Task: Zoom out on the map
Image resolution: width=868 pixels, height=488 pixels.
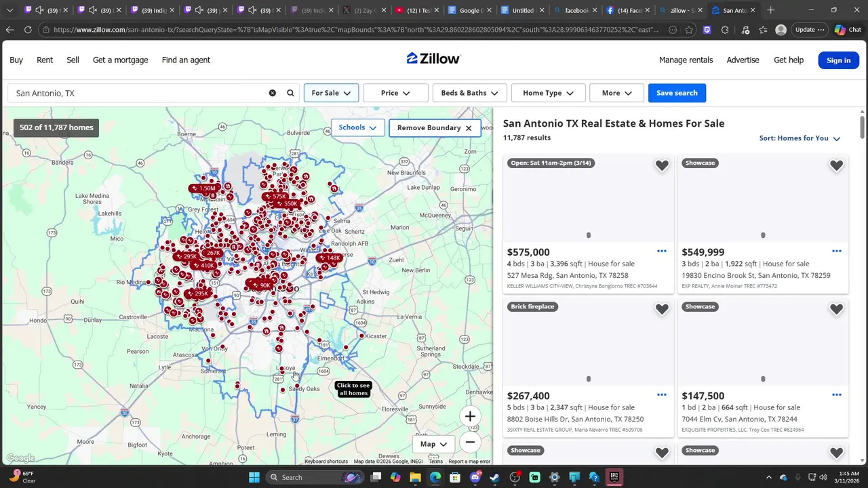Action: pos(470,443)
